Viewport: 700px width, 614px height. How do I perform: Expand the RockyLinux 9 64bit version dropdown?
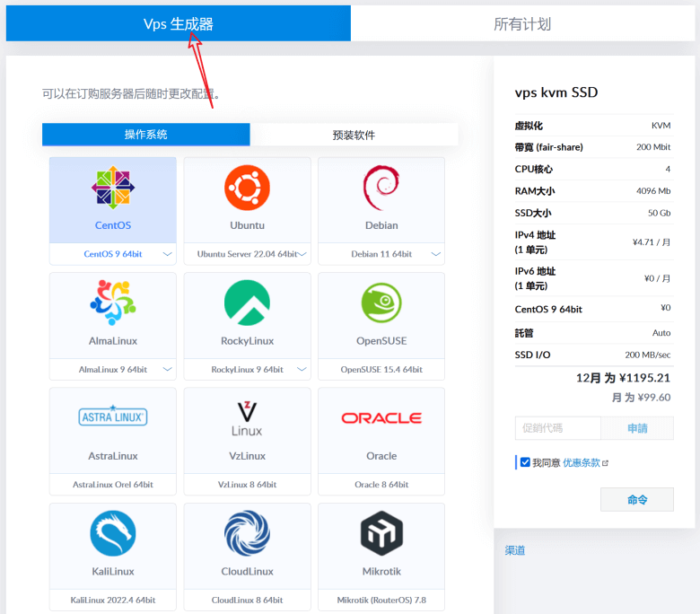302,369
